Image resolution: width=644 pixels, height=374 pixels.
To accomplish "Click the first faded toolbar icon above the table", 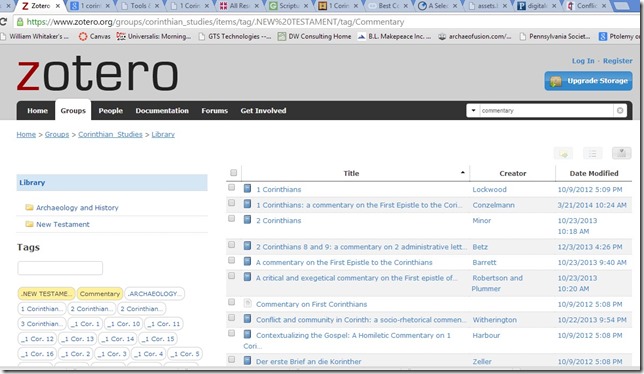I will (x=564, y=154).
